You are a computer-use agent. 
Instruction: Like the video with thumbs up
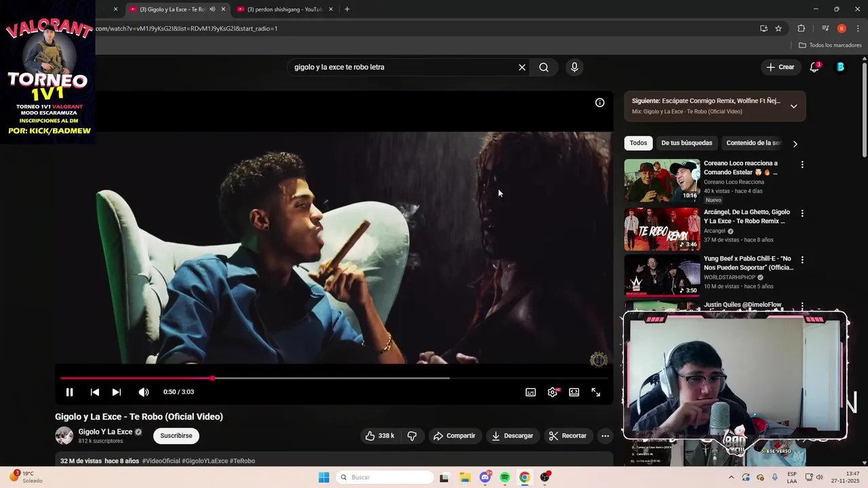point(380,436)
